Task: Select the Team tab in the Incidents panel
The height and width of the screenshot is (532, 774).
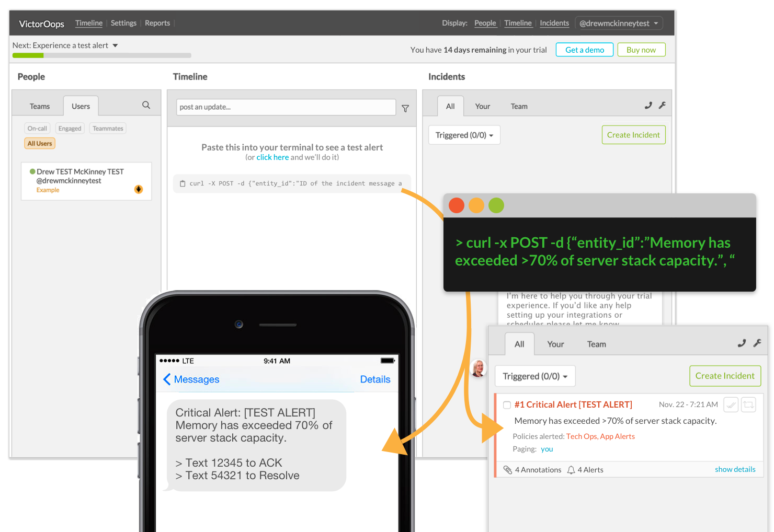Action: [x=519, y=106]
